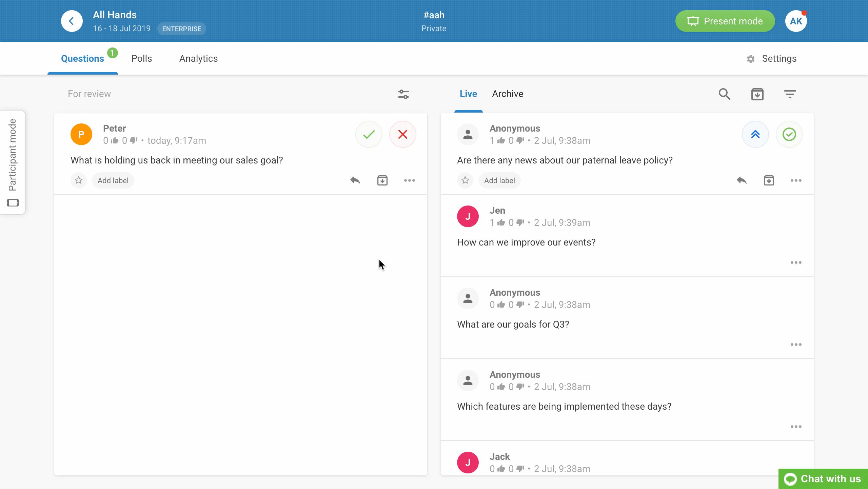Mark paternal leave question as answered
The width and height of the screenshot is (868, 489).
coord(789,134)
